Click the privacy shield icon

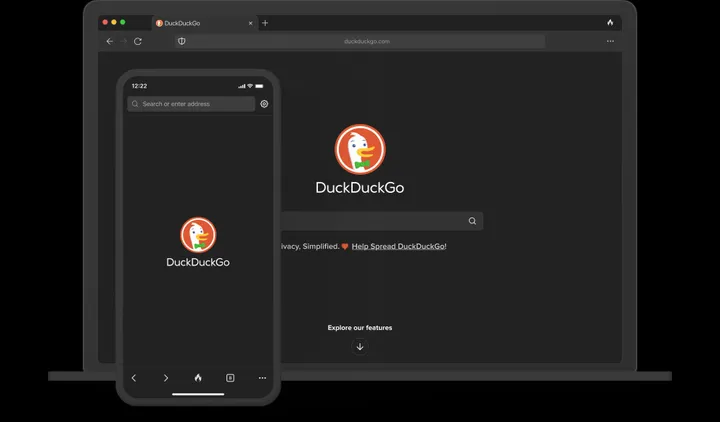(x=181, y=41)
